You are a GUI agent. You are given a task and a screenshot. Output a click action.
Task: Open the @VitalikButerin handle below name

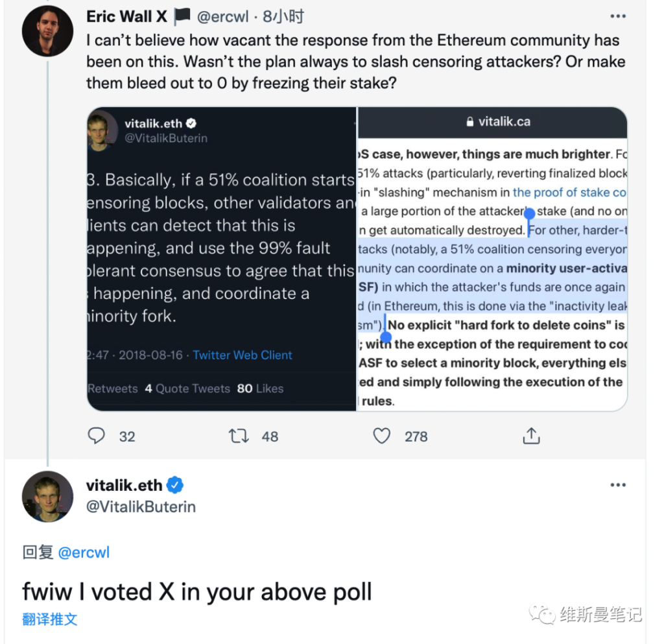pos(141,507)
